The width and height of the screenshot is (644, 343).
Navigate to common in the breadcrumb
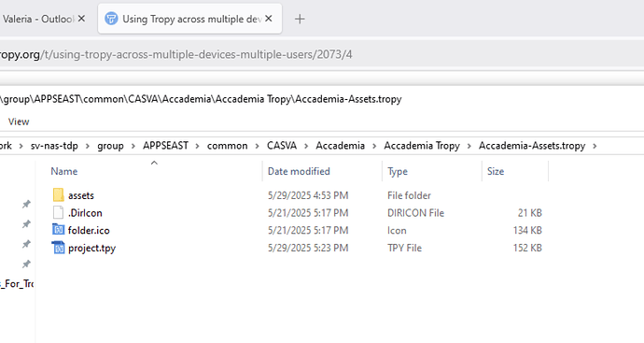(x=227, y=146)
